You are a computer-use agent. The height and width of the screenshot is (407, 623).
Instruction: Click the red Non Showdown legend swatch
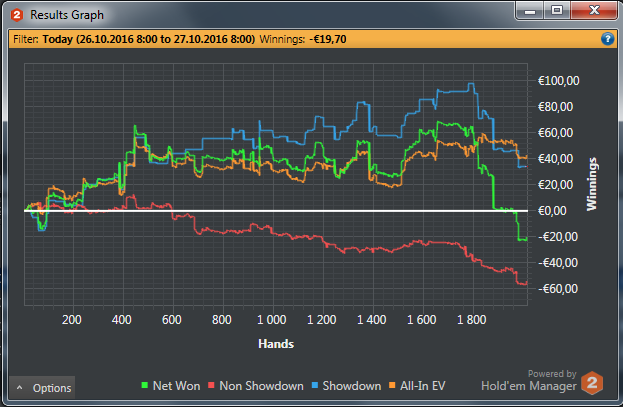click(211, 385)
